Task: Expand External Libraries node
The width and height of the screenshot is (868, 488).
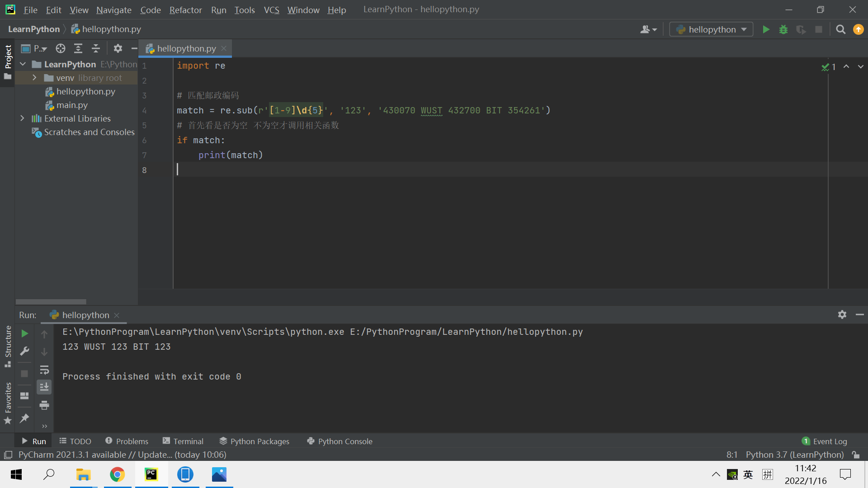Action: 23,118
